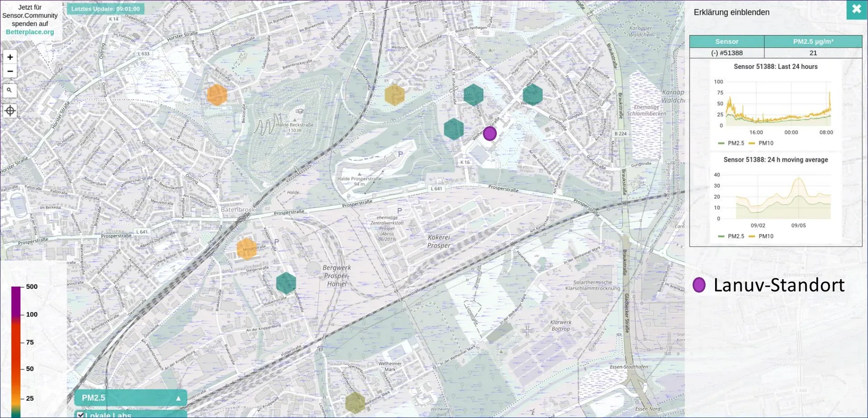
Task: Center map on my location crosshair
Action: point(10,111)
